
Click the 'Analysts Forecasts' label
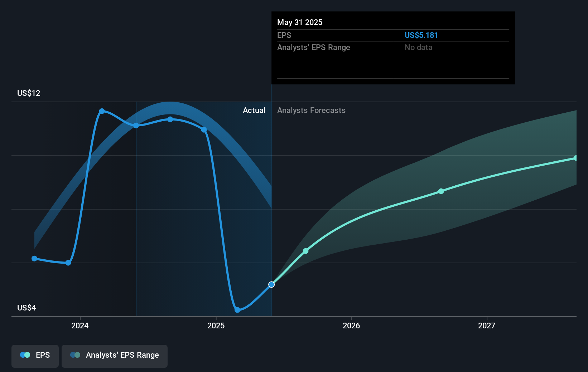coord(311,110)
